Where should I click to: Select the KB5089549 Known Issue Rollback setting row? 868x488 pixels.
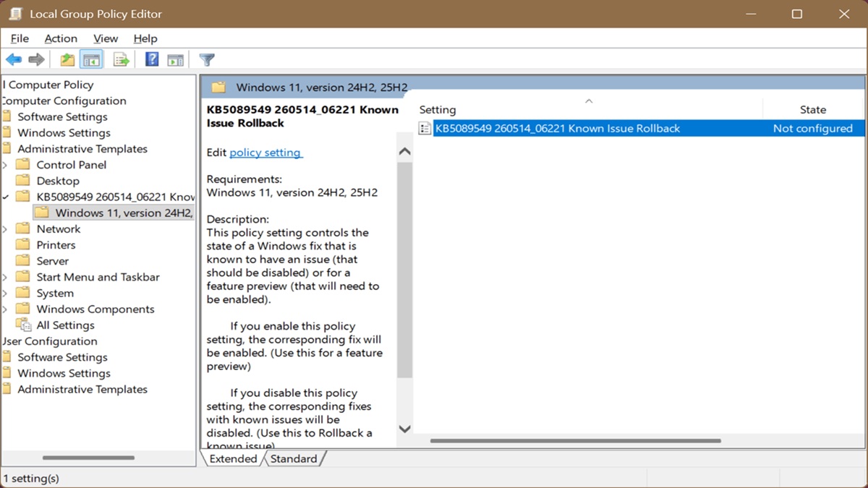(640, 129)
